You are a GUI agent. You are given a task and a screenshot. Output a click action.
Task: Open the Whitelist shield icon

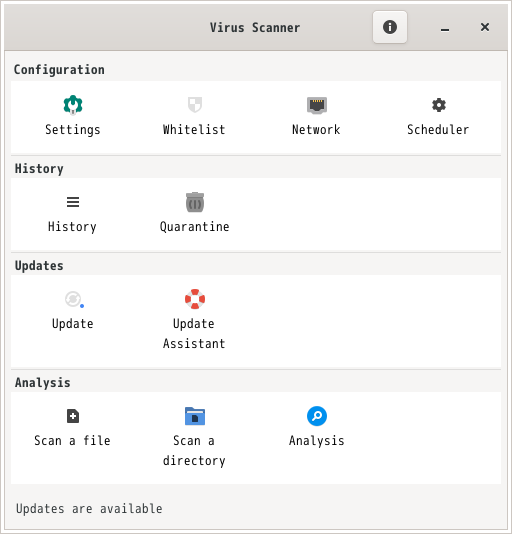click(x=195, y=105)
